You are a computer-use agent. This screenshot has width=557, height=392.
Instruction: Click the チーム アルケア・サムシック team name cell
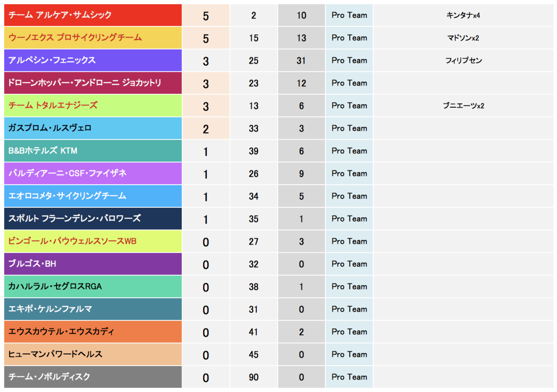point(93,15)
